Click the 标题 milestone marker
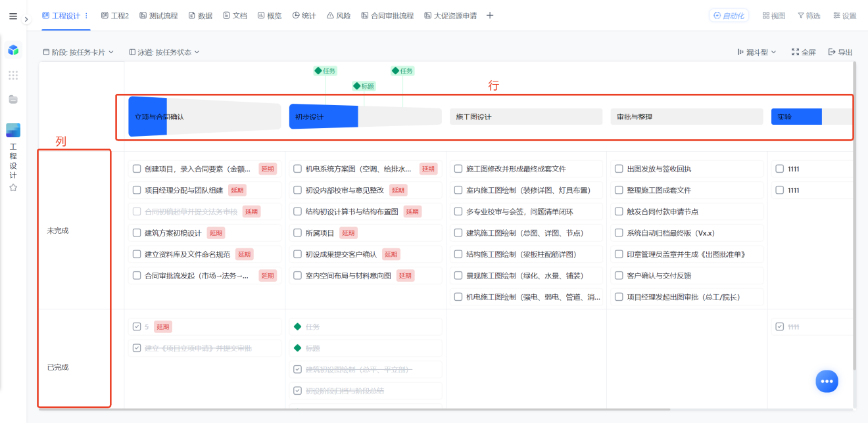This screenshot has width=868, height=423. point(364,86)
